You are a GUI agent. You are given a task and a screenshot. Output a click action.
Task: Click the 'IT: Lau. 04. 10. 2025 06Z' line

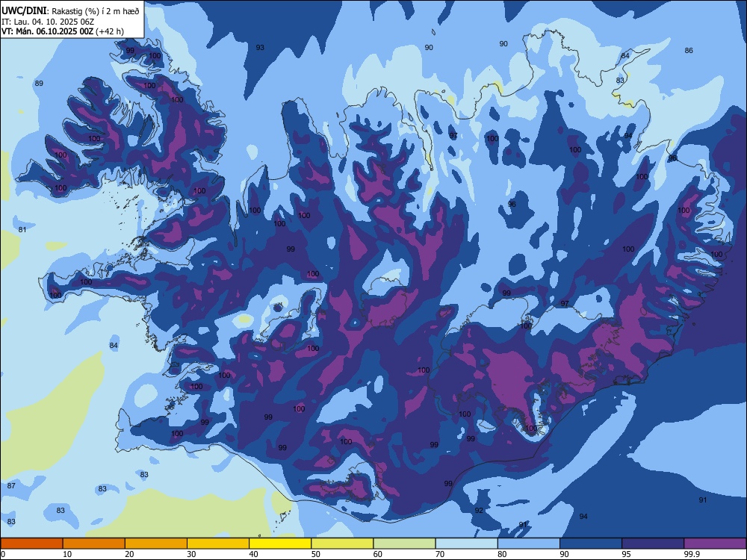point(48,22)
